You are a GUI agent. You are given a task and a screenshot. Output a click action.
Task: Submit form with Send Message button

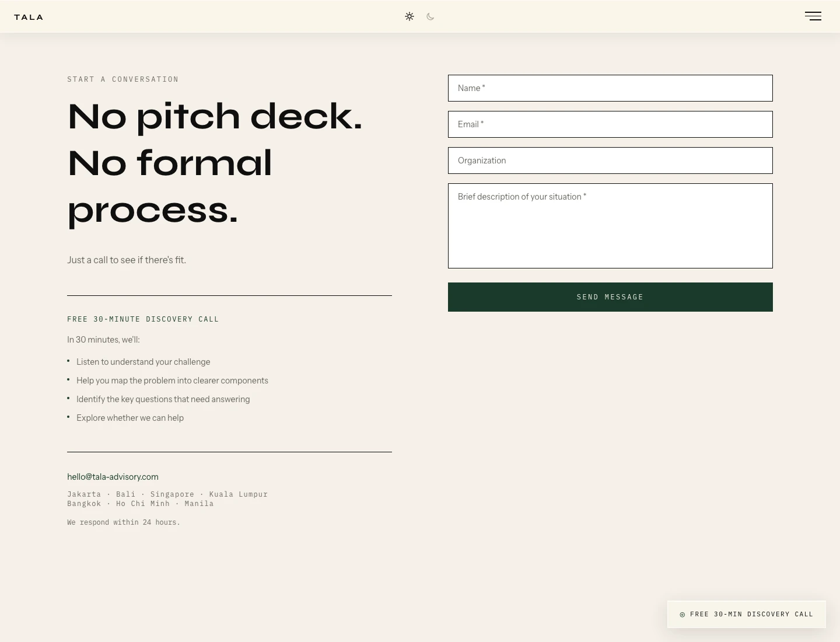(x=610, y=297)
